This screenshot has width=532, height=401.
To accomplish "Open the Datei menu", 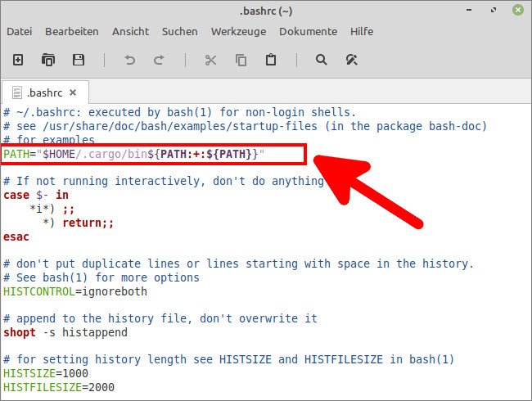I will click(20, 32).
